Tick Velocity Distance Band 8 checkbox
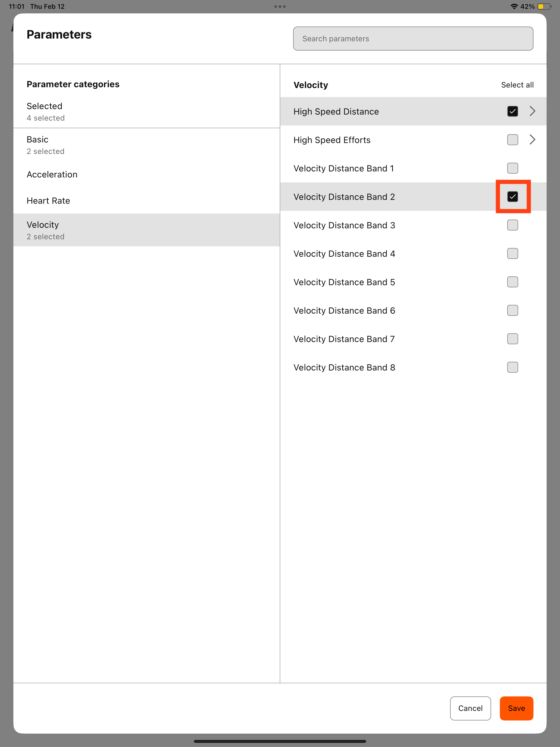The image size is (560, 747). (x=512, y=367)
